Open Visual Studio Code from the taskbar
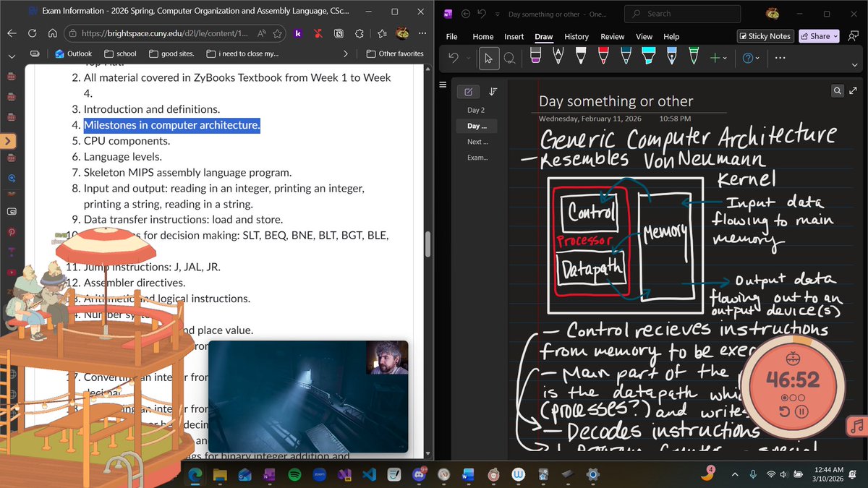The height and width of the screenshot is (488, 868). [370, 474]
